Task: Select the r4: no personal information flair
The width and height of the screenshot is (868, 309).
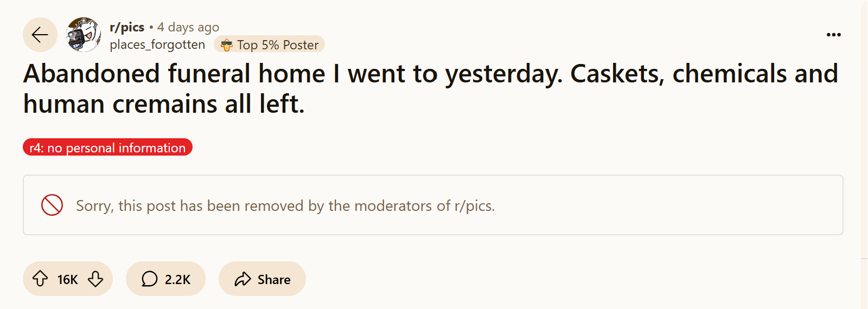Action: (x=107, y=147)
